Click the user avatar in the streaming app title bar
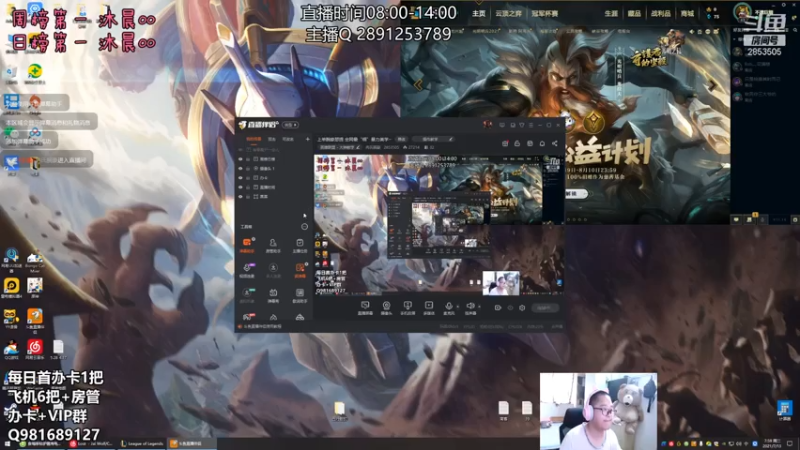Screen dimensions: 800x450 (487, 124)
